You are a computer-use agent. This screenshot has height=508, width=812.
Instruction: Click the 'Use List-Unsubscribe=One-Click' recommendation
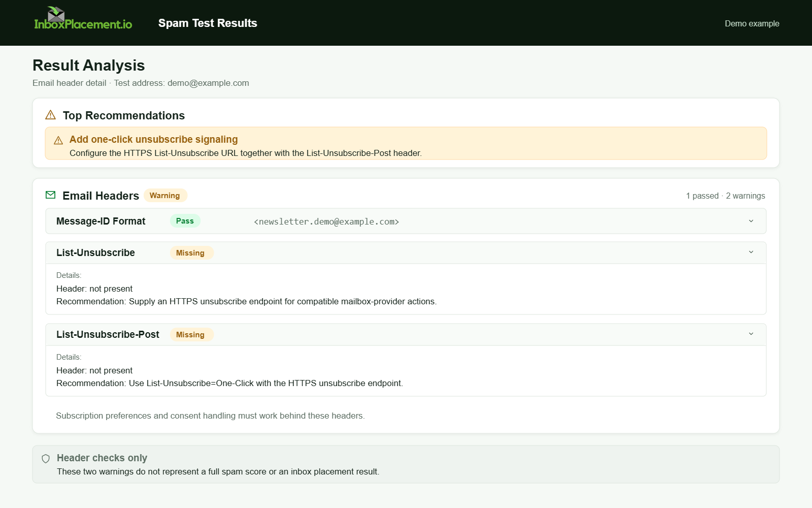tap(229, 383)
